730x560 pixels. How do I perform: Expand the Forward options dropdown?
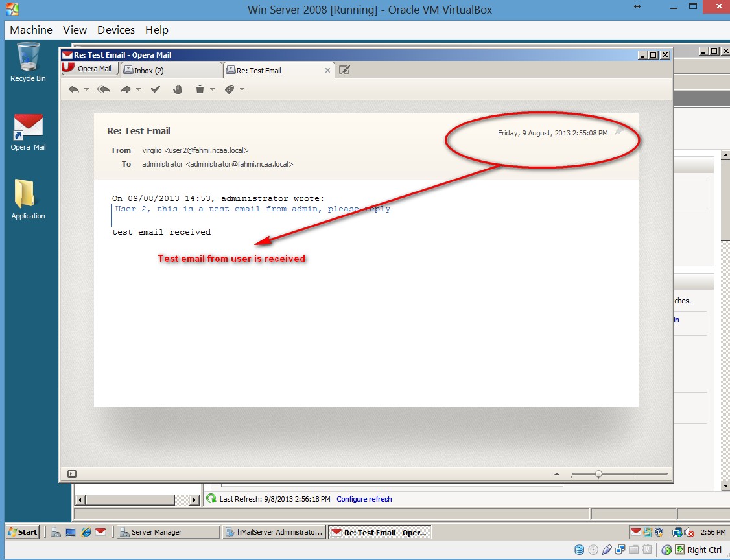point(137,89)
